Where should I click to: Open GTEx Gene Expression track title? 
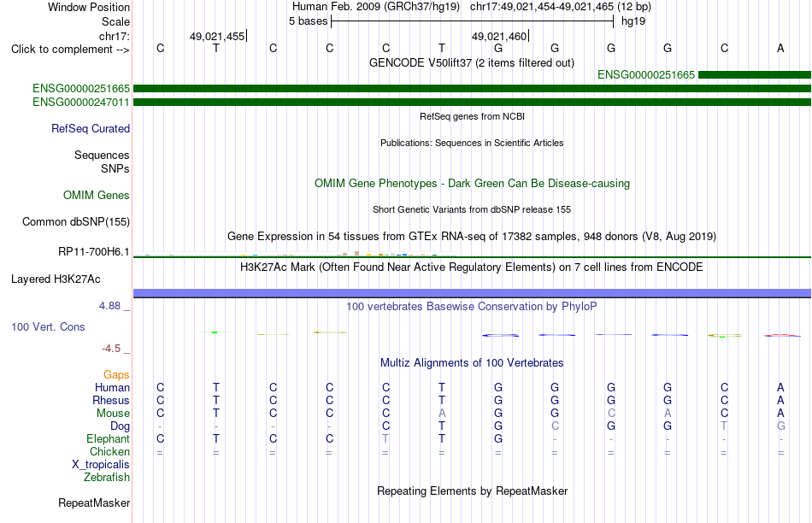click(x=472, y=237)
